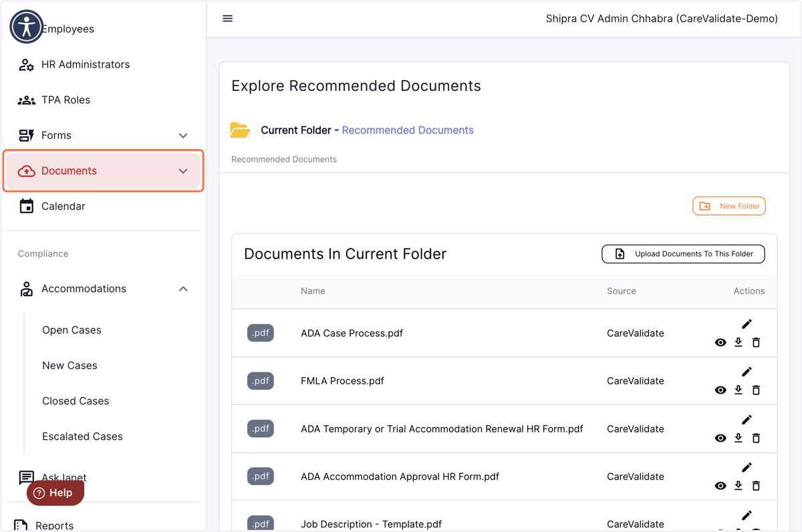This screenshot has width=802, height=532.
Task: Select ADA Temporary or Trial Accommodation Renewal name
Action: click(x=442, y=429)
